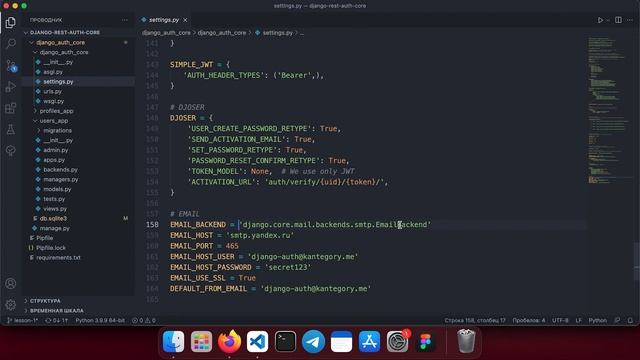Open Figma from the Dock
The height and width of the screenshot is (360, 640).
coord(425,342)
